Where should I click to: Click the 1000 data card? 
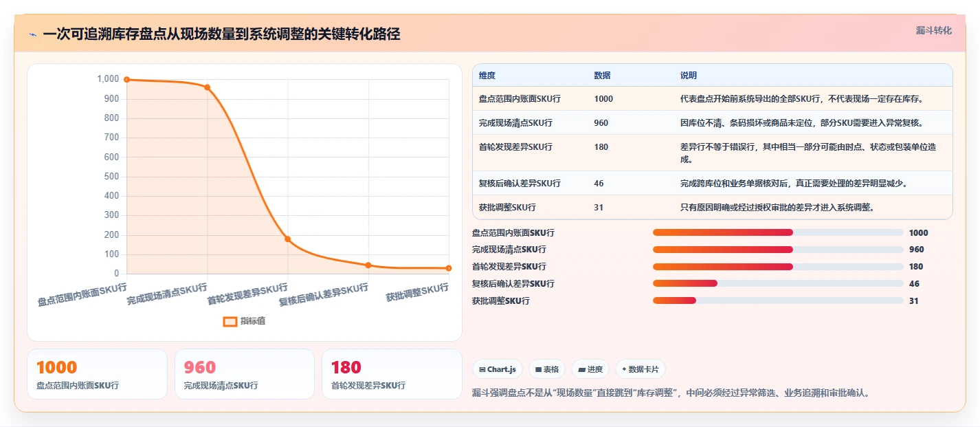[x=97, y=374]
